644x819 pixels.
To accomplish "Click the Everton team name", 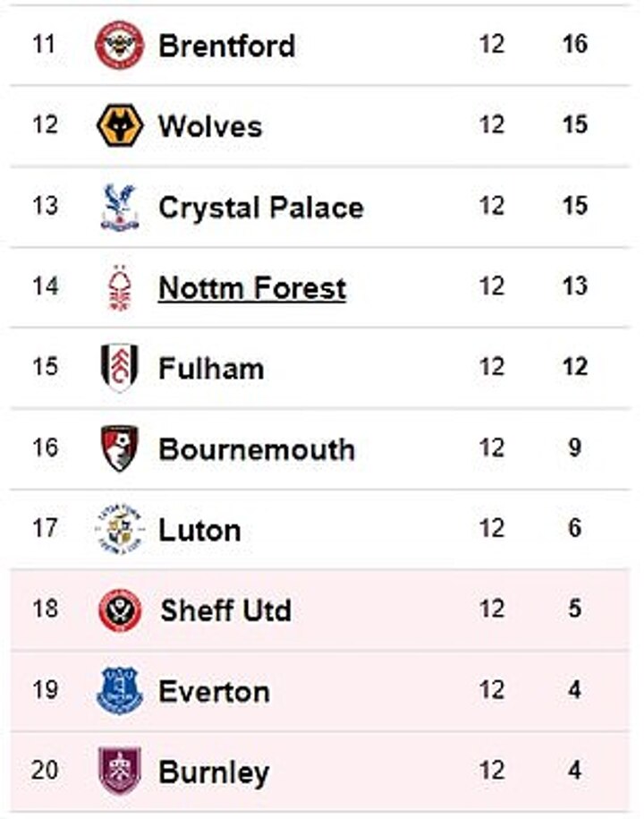I will coord(214,692).
